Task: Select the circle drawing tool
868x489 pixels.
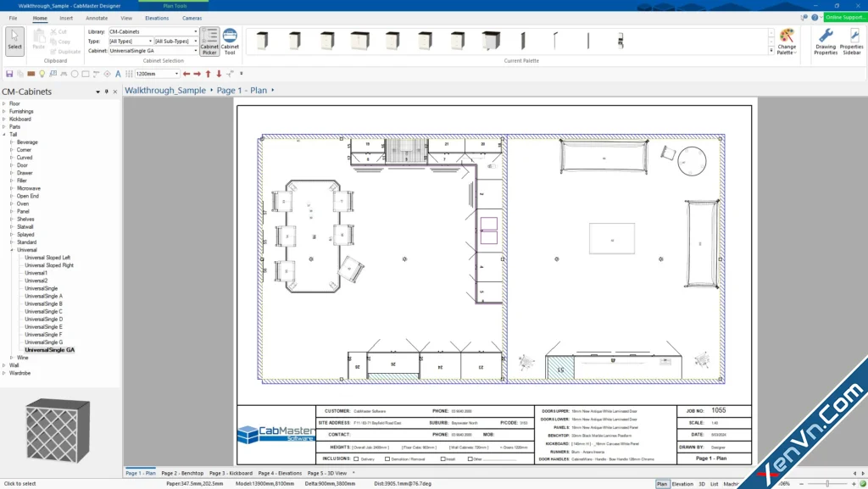Action: 75,74
